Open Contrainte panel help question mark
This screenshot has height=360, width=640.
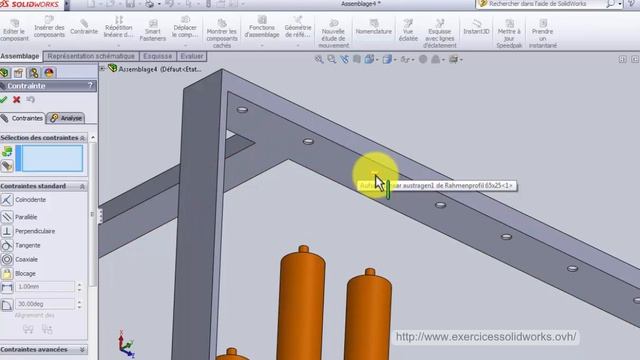pyautogui.click(x=90, y=85)
